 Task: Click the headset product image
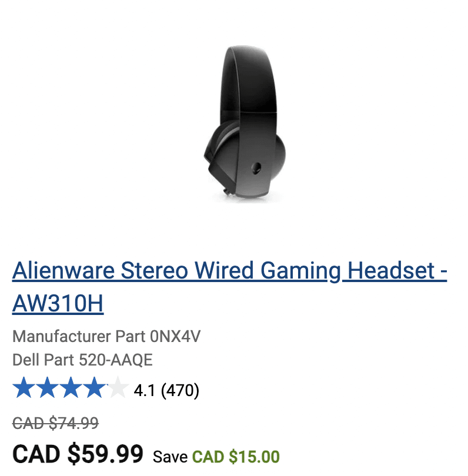(245, 123)
